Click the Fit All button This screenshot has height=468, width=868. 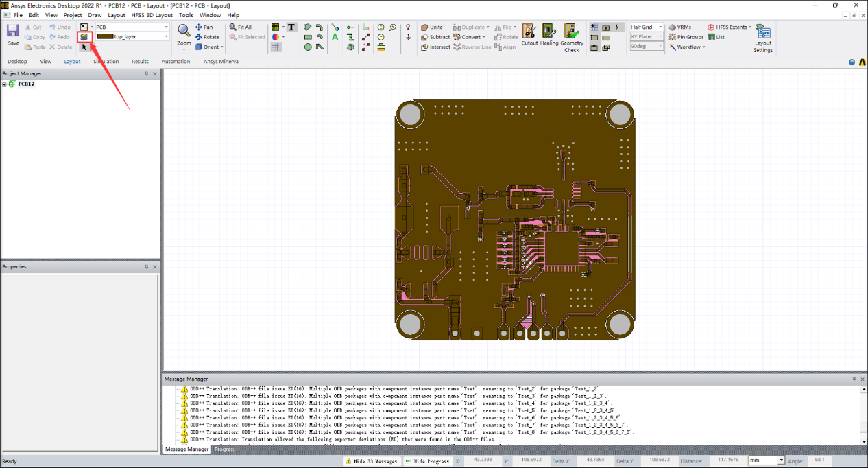(x=241, y=27)
